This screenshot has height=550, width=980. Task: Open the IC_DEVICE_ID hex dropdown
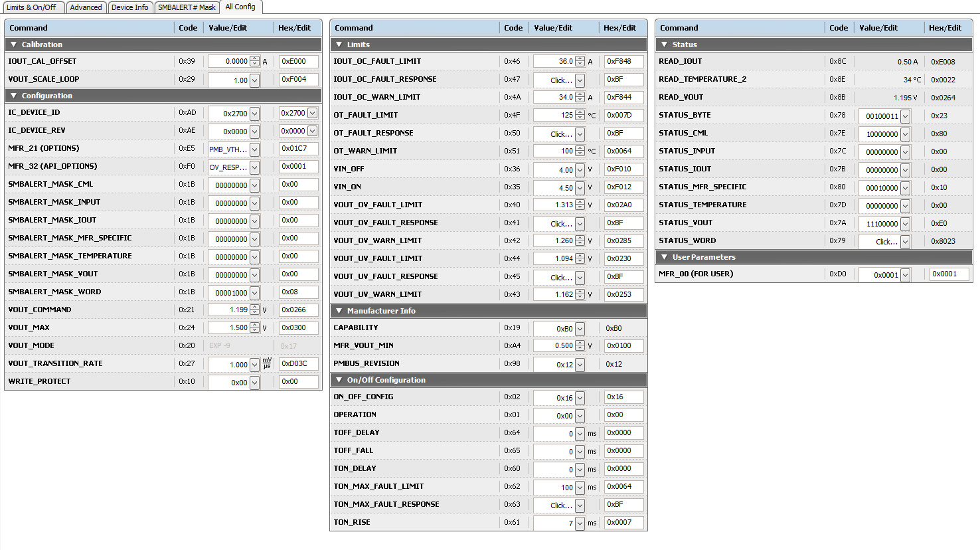click(312, 113)
